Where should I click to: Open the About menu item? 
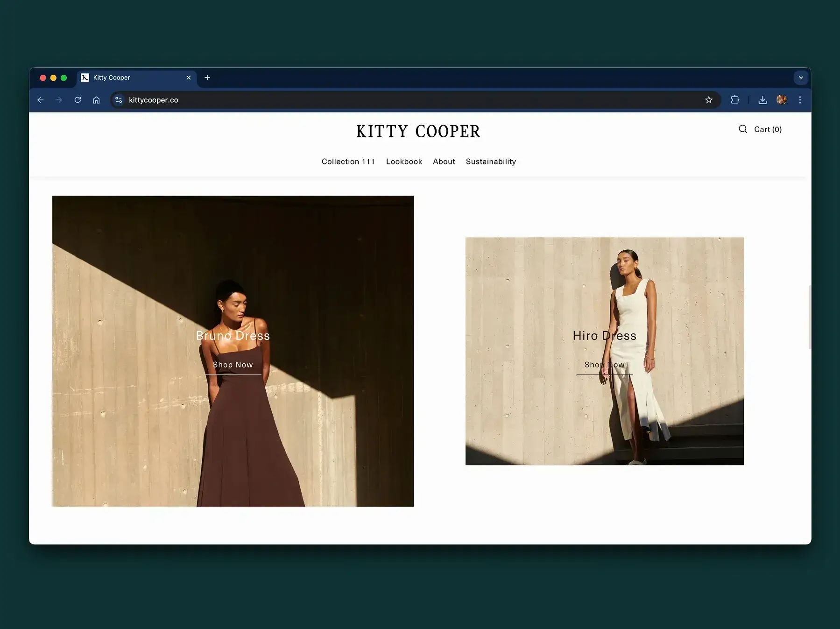pyautogui.click(x=444, y=162)
